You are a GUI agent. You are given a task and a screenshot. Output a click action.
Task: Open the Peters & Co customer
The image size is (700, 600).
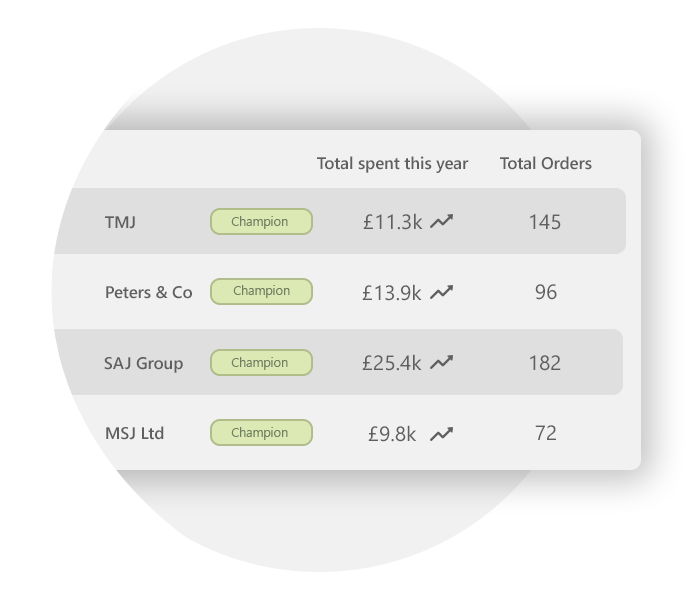point(149,292)
